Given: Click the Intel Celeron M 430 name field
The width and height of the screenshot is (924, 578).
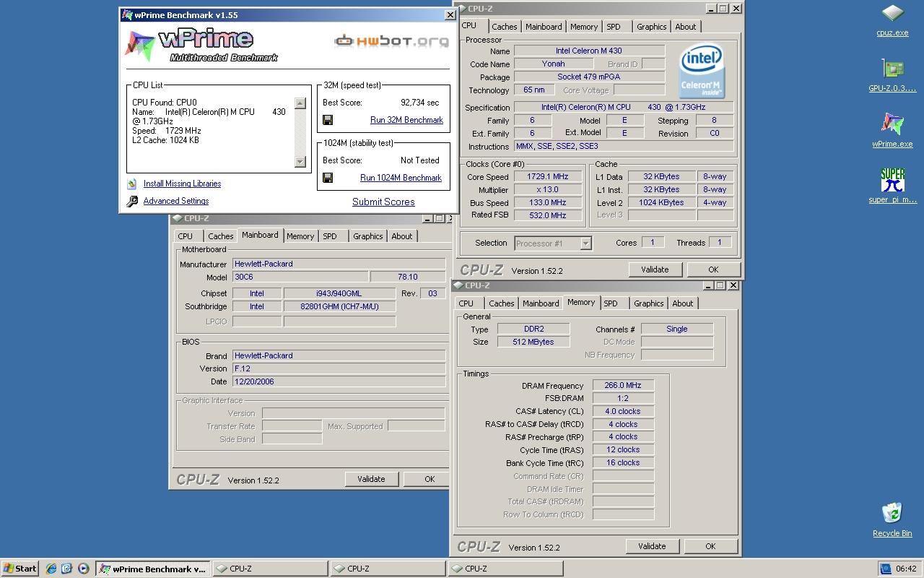Looking at the screenshot, I should click(x=589, y=51).
